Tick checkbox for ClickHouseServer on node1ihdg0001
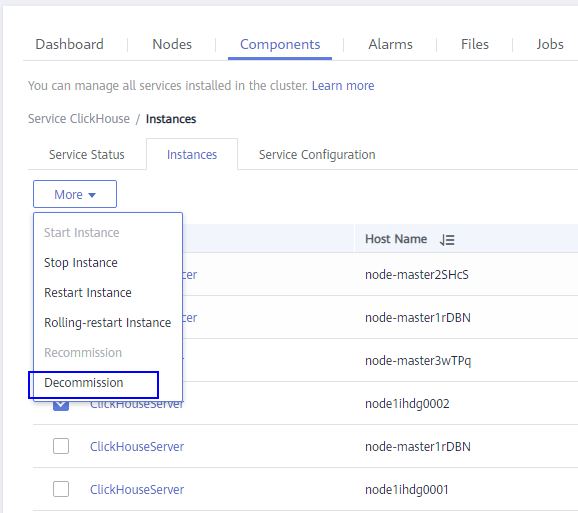 tap(61, 489)
